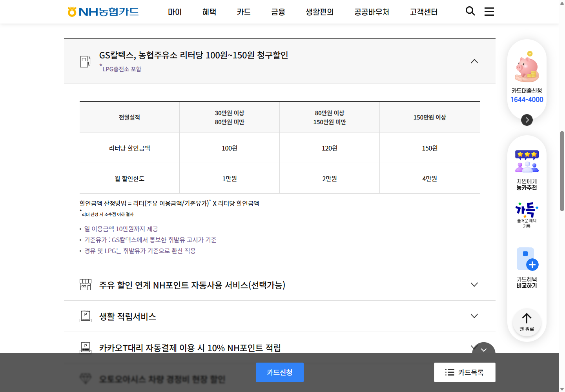Click the round arrow under 1644-4000

[527, 120]
